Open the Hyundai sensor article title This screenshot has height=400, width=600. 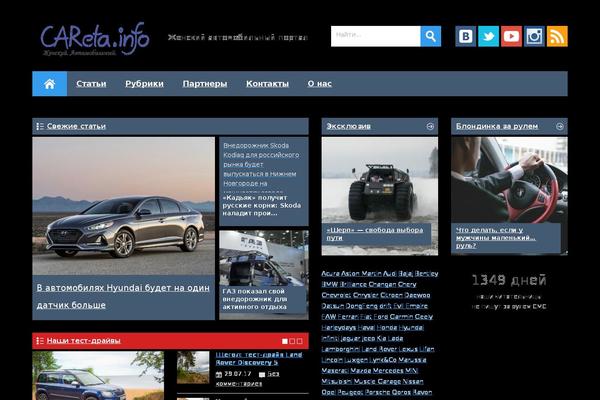[123, 296]
